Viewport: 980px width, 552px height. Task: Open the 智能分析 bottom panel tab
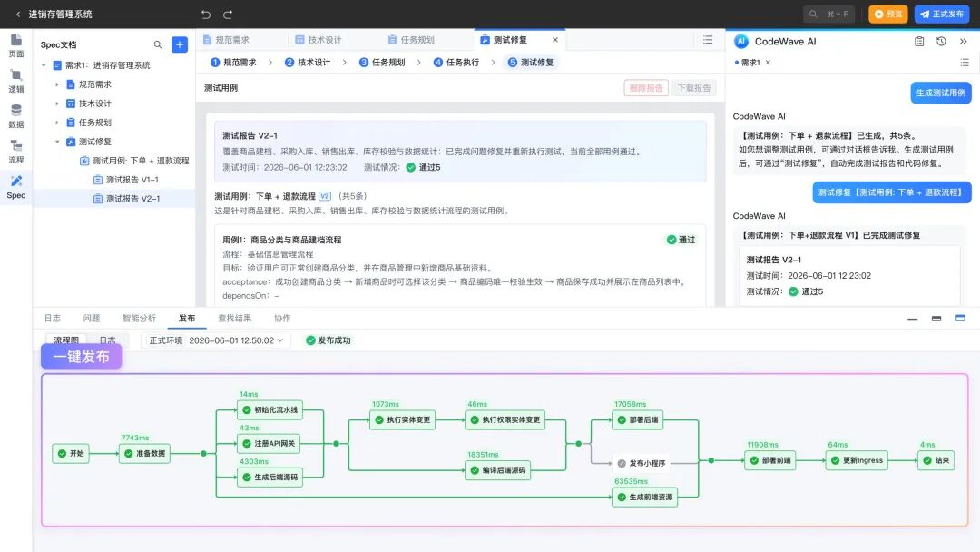click(x=139, y=318)
